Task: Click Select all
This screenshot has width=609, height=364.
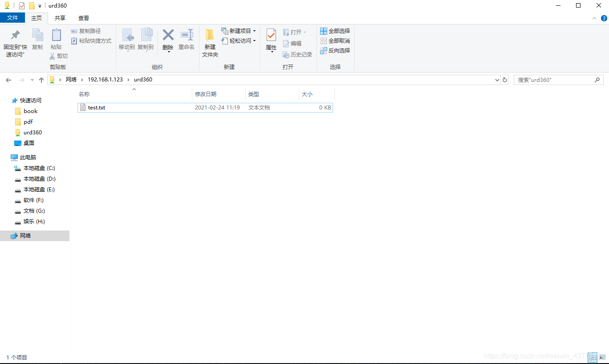Action: (x=335, y=31)
